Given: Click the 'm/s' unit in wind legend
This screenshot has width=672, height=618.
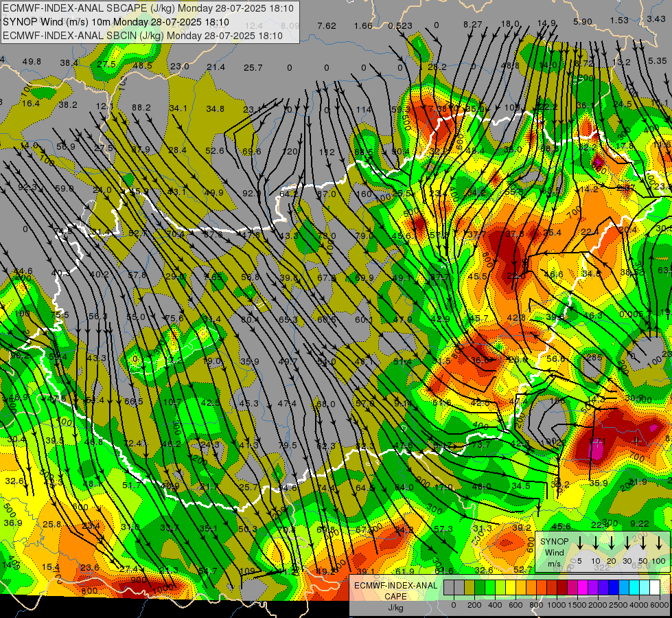Looking at the screenshot, I should coord(554,564).
